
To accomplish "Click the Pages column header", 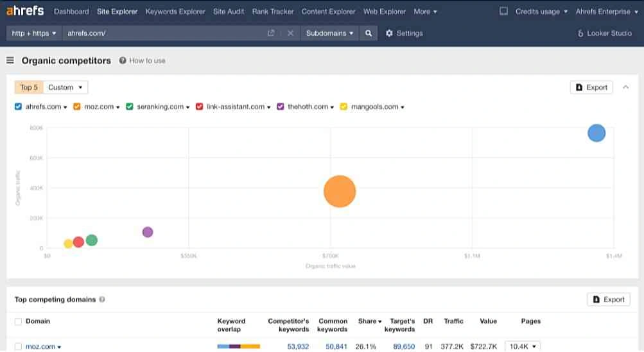I will pyautogui.click(x=530, y=321).
